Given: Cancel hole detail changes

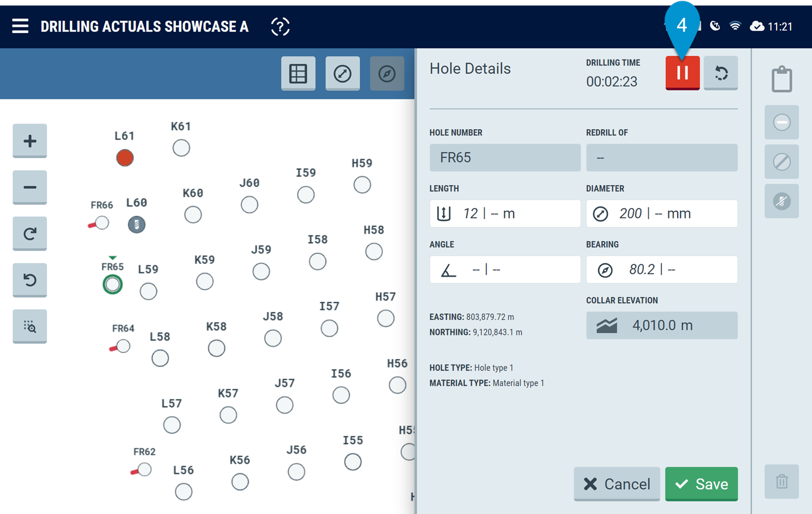Looking at the screenshot, I should [x=617, y=483].
